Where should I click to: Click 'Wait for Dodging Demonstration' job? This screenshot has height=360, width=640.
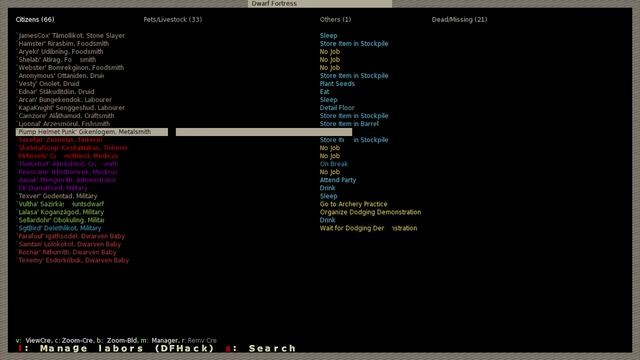pos(369,228)
